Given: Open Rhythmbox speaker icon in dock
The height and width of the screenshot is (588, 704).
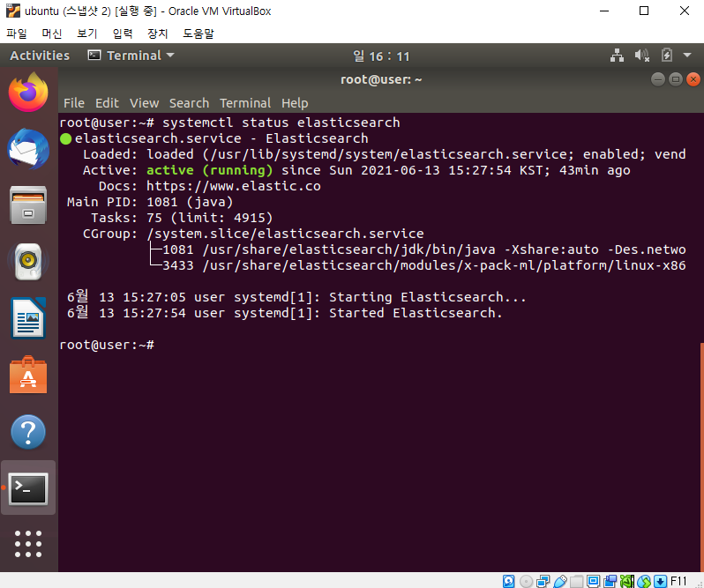Looking at the screenshot, I should tap(28, 262).
